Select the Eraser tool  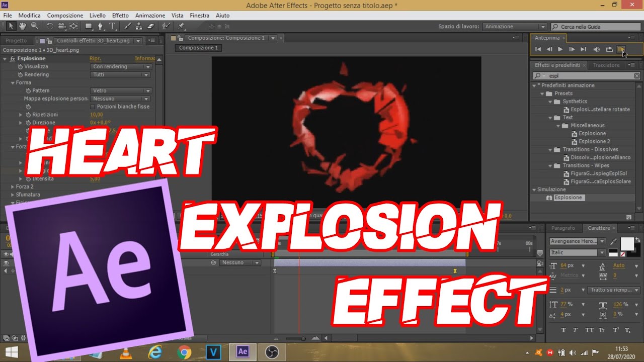pos(150,26)
